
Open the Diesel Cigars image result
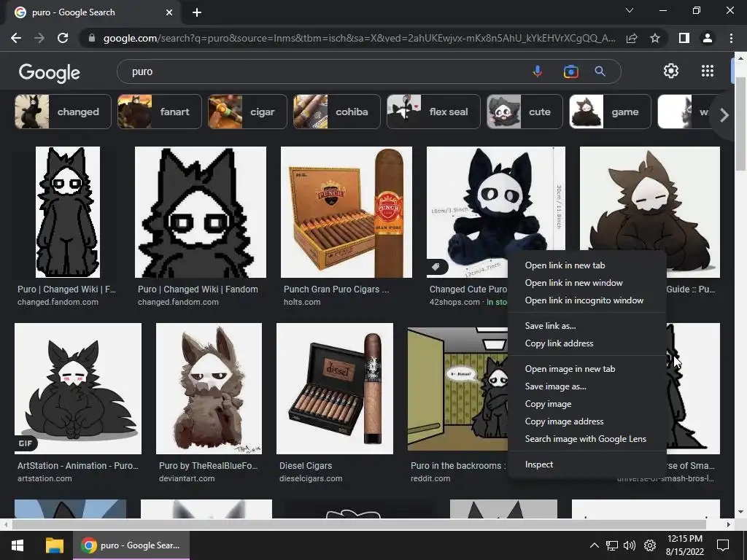335,389
